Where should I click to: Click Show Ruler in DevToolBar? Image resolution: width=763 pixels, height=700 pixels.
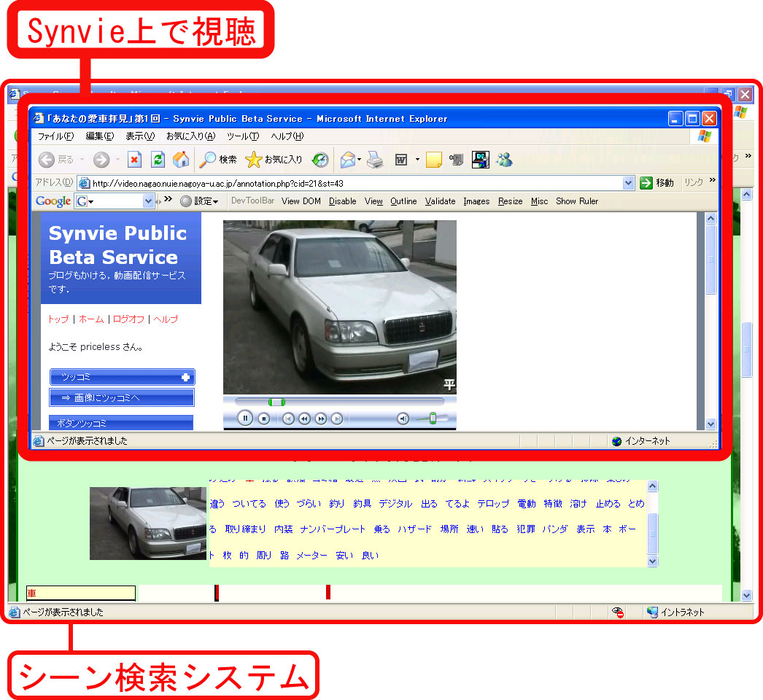pyautogui.click(x=577, y=201)
